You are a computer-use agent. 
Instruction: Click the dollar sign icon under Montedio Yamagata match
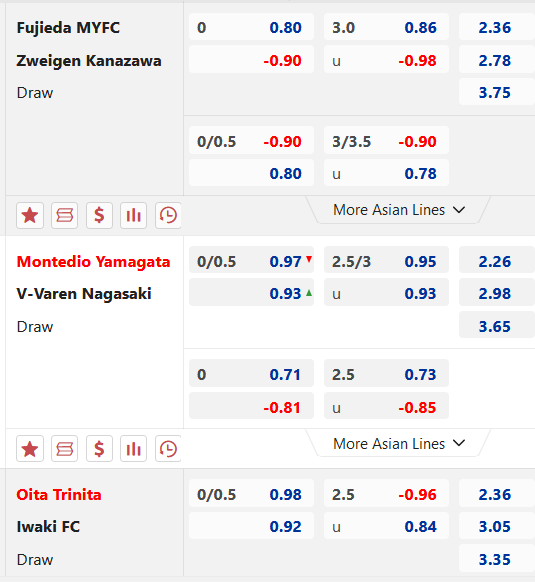(x=99, y=449)
